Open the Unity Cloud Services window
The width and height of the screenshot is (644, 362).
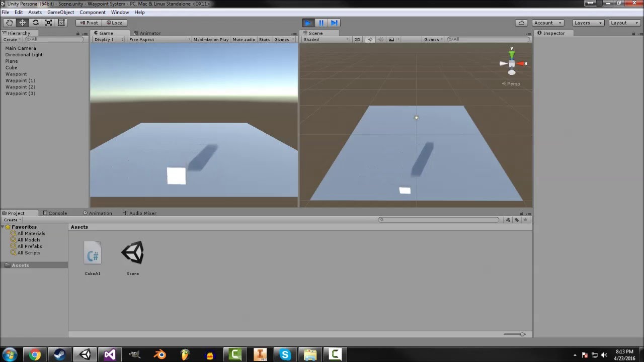click(521, 22)
